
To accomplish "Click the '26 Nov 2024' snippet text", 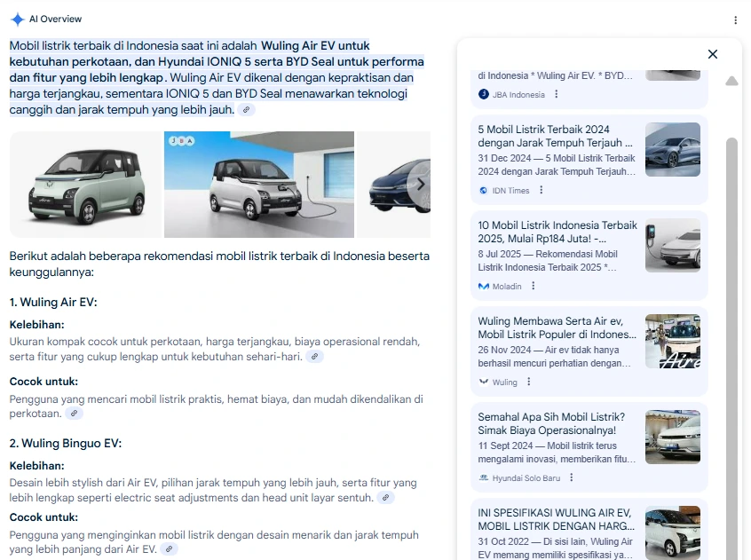I will pos(554,356).
